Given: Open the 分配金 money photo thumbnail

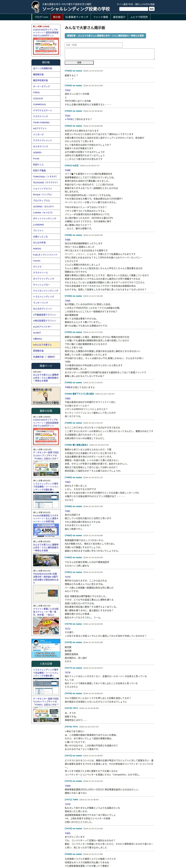Looking at the screenshot, I should (46, 625).
